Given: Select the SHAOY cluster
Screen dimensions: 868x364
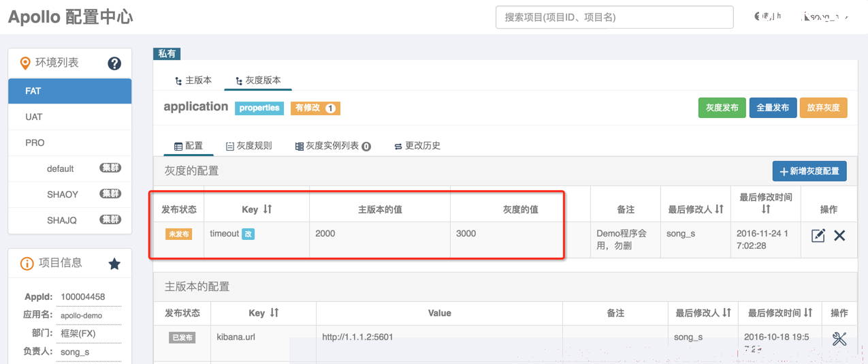Looking at the screenshot, I should (69, 194).
